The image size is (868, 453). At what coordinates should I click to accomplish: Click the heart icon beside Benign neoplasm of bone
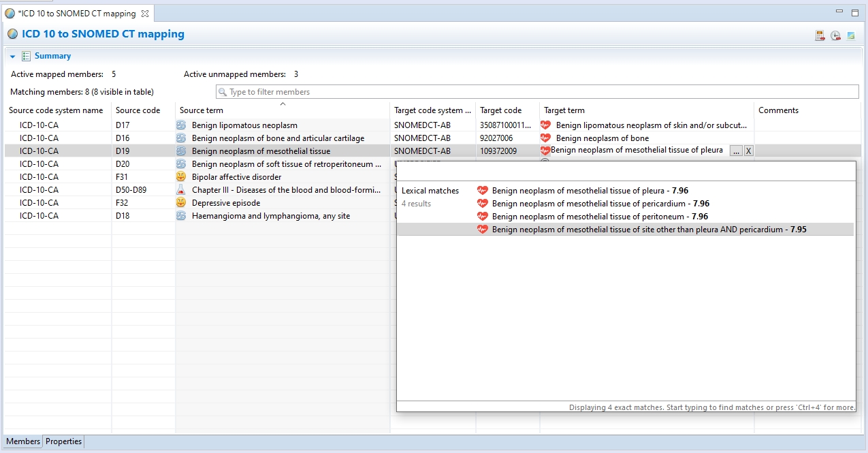pos(545,138)
